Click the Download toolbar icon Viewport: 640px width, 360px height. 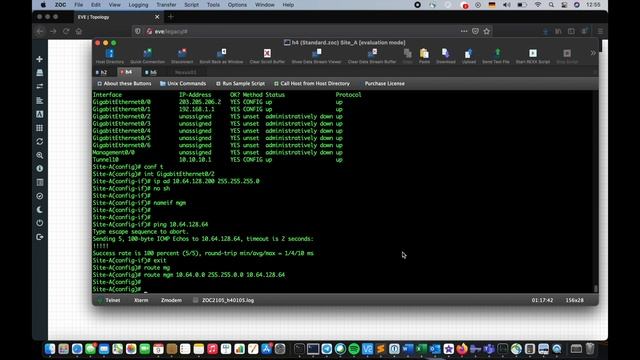tap(446, 56)
